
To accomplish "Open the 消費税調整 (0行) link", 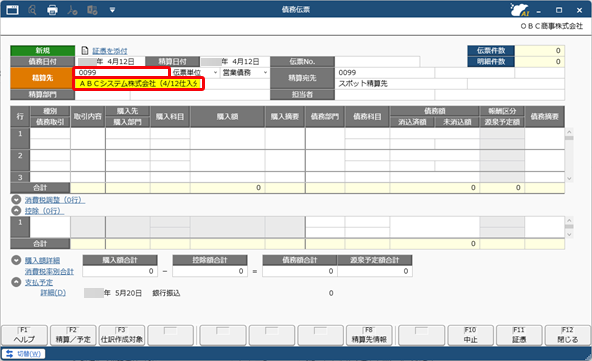I will pyautogui.click(x=55, y=200).
